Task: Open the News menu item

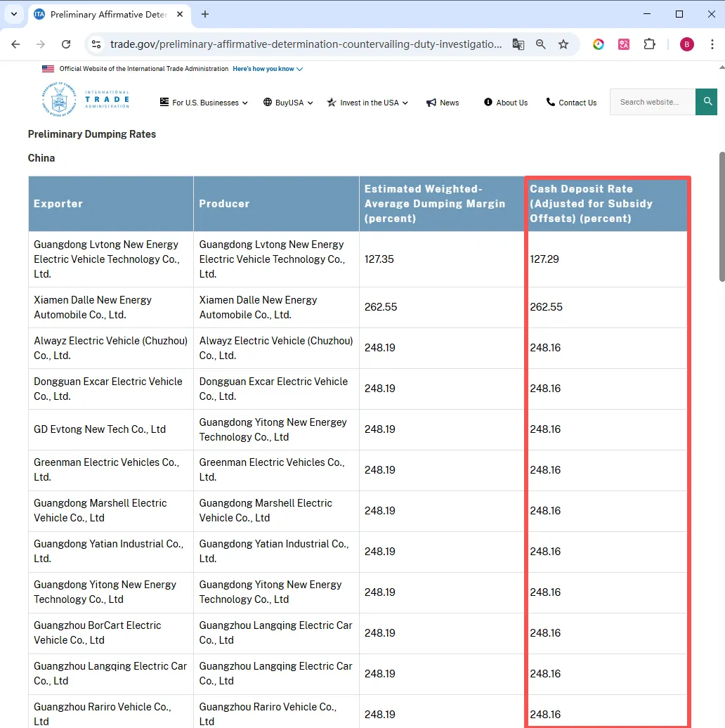Action: click(x=443, y=103)
